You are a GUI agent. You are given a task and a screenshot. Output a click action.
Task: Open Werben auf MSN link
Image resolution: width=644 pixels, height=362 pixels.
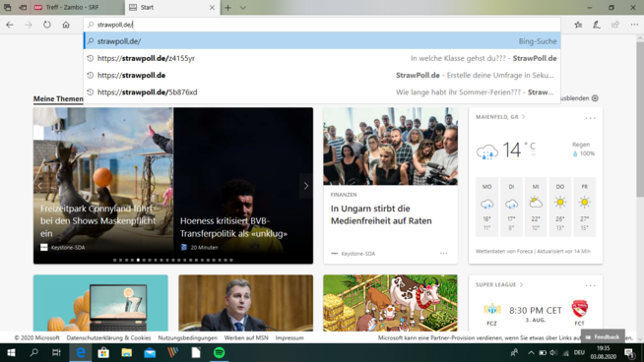246,337
